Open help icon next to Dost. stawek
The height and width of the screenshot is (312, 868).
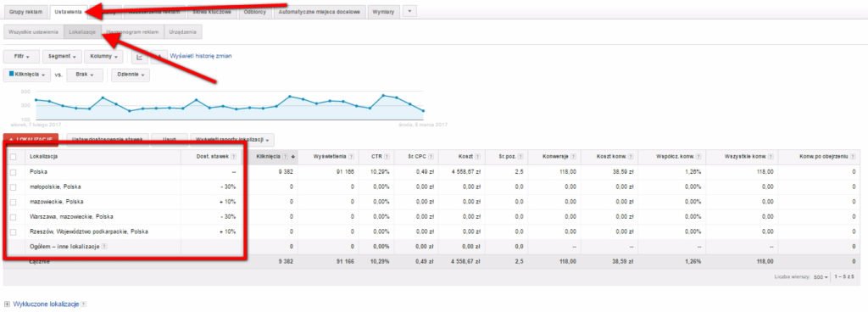(x=233, y=157)
